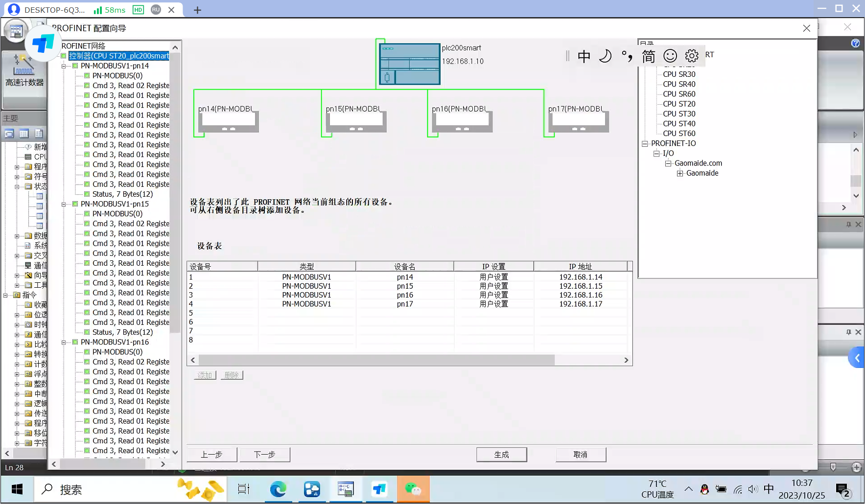
Task: Collapse the PROFINET-IO catalog node
Action: point(645,143)
